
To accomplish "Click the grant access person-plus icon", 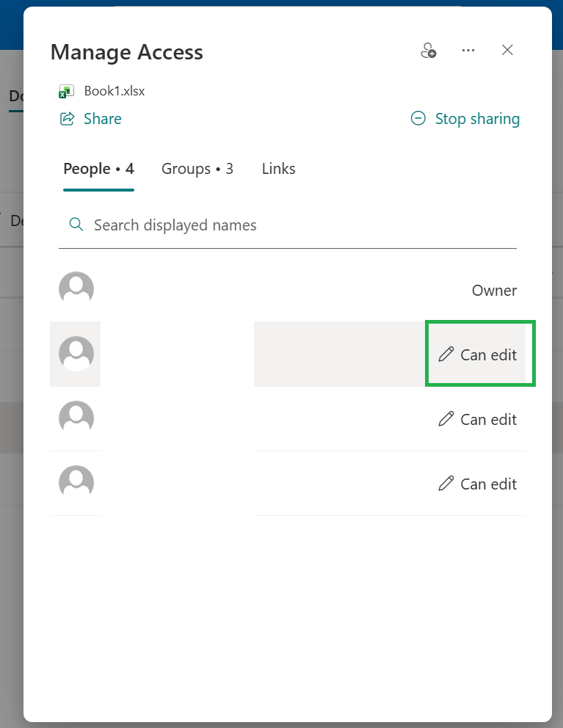I will pos(428,50).
